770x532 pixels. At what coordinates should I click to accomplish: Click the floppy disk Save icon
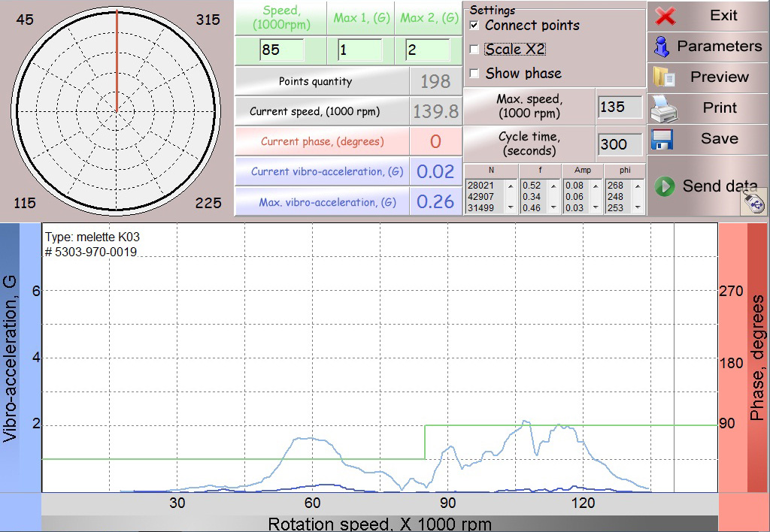point(662,140)
